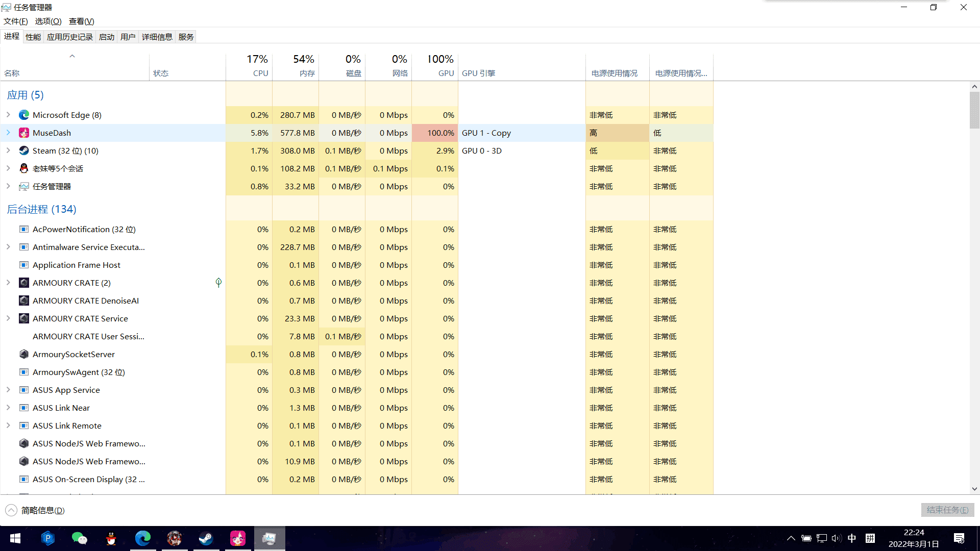The height and width of the screenshot is (551, 980).
Task: Click the Steam process icon
Action: tap(24, 151)
